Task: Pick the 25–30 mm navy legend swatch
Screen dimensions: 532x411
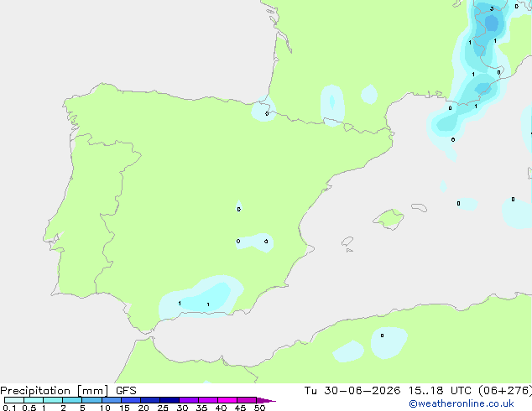Action: (170, 400)
